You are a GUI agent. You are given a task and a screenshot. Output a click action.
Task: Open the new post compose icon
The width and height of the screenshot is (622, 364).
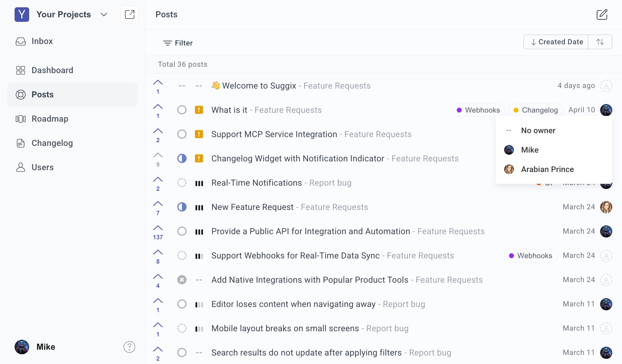(x=602, y=15)
